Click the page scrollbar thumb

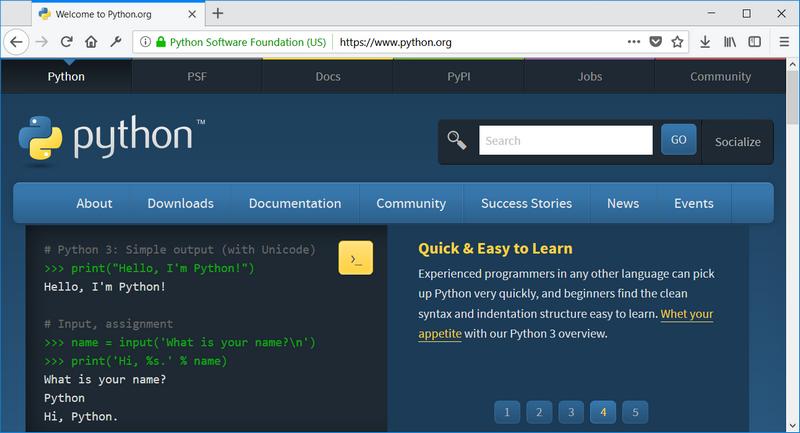click(792, 97)
